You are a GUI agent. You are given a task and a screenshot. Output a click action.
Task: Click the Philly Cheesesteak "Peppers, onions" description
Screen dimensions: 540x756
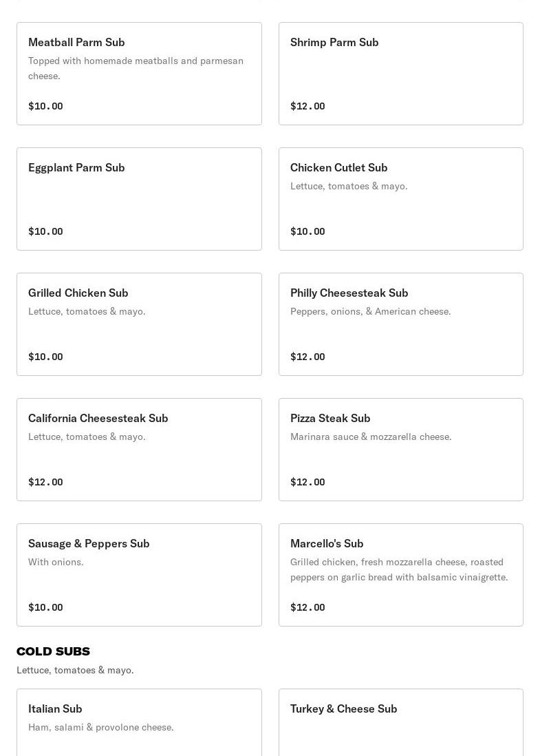point(370,311)
